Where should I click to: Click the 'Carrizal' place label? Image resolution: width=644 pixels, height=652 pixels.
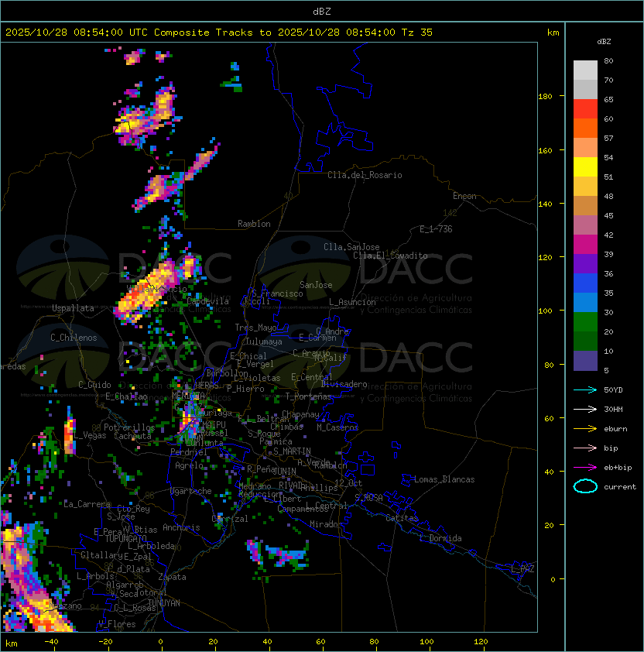(x=230, y=519)
